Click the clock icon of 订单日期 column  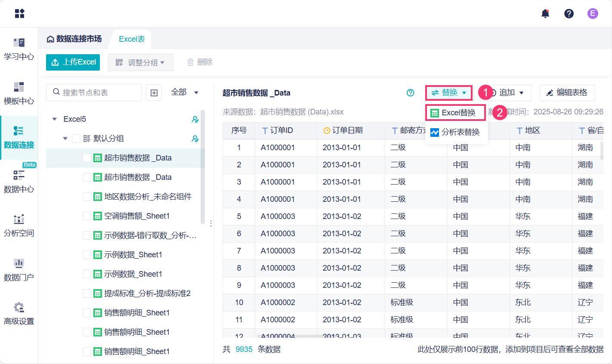tap(327, 130)
